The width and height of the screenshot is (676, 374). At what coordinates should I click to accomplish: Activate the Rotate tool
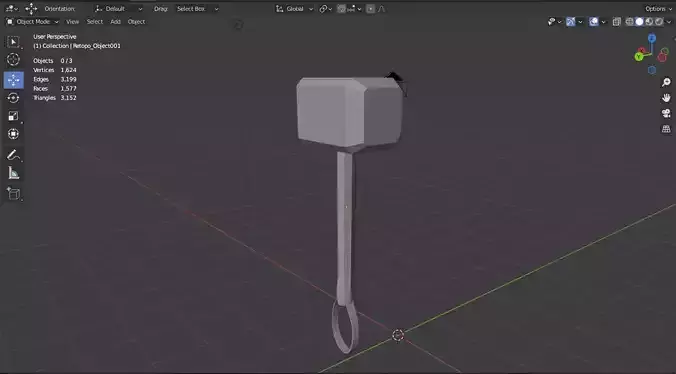[13, 98]
